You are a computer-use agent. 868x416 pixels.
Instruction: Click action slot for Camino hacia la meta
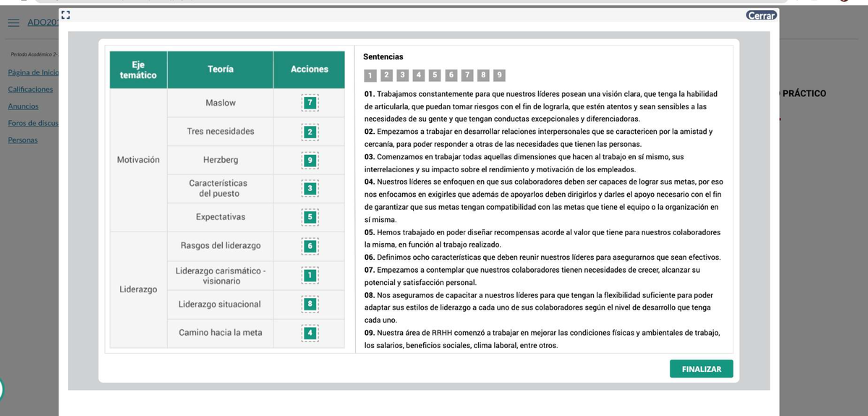(x=310, y=333)
